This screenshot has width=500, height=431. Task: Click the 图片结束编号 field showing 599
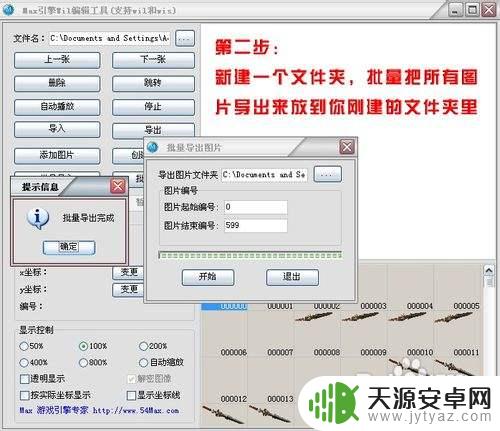click(x=256, y=226)
